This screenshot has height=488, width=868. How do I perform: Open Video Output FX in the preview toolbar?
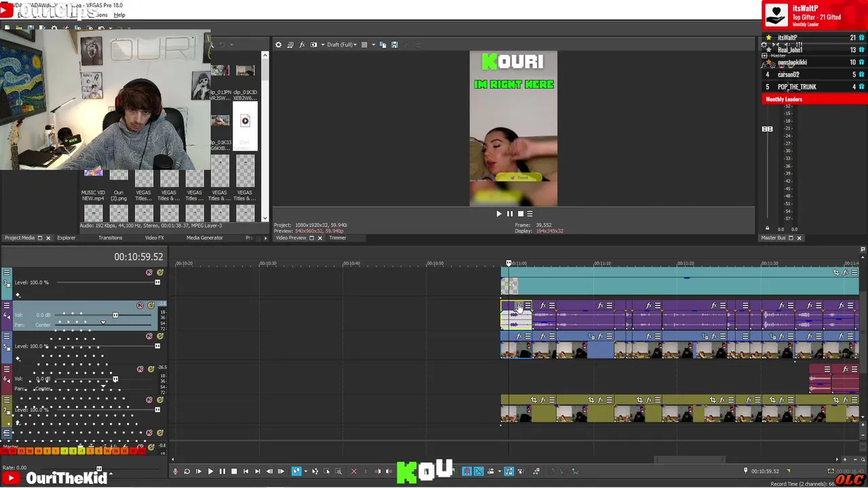point(302,45)
